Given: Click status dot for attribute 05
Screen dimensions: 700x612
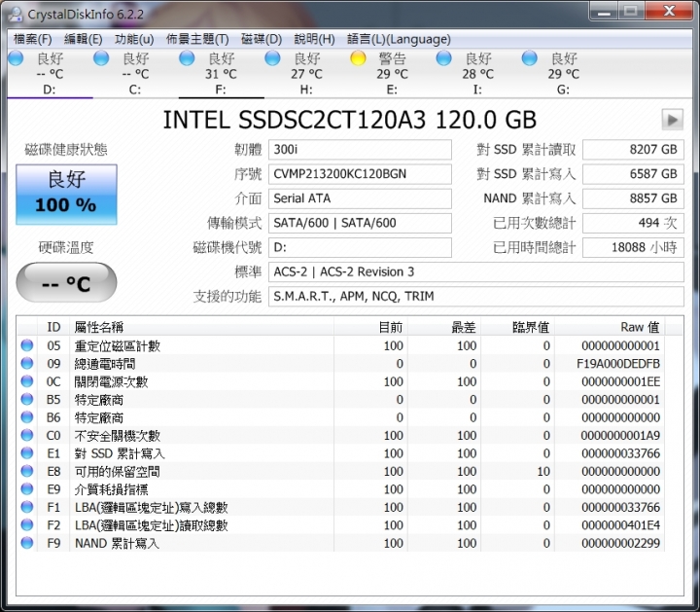Looking at the screenshot, I should [x=27, y=345].
